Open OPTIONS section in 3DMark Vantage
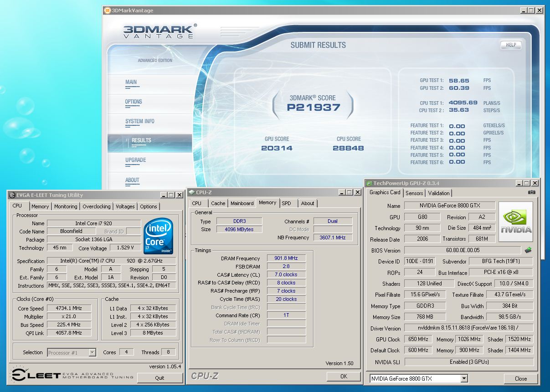 [x=134, y=102]
